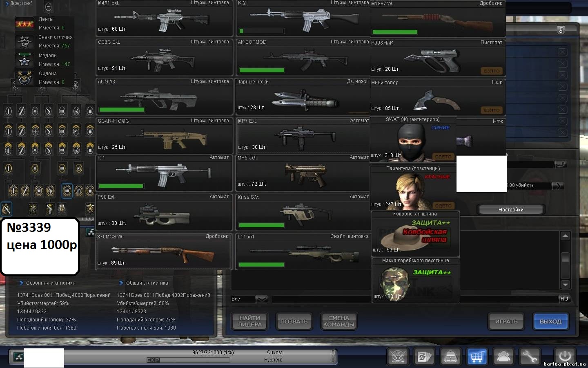The height and width of the screenshot is (368, 588).
Task: Open the community people icon
Action: 503,357
